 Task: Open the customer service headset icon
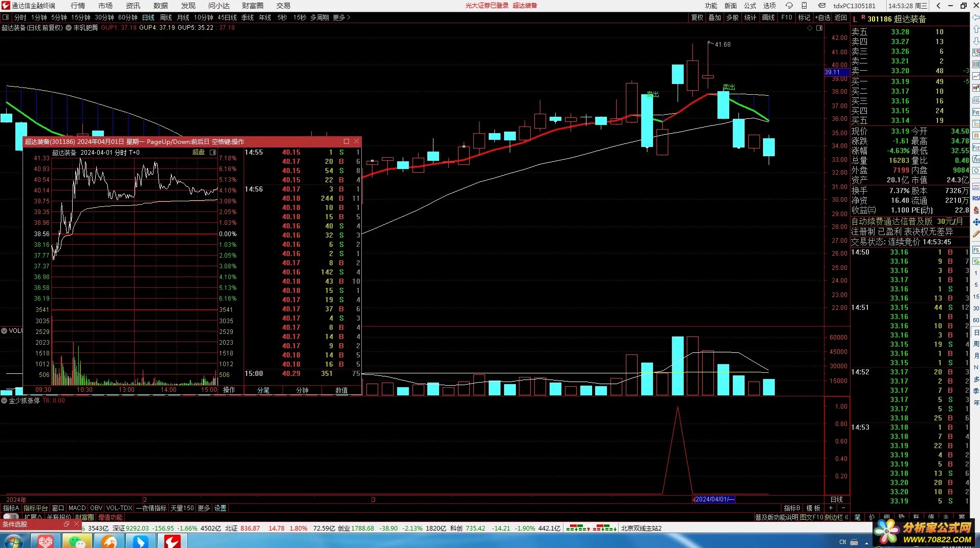789,6
